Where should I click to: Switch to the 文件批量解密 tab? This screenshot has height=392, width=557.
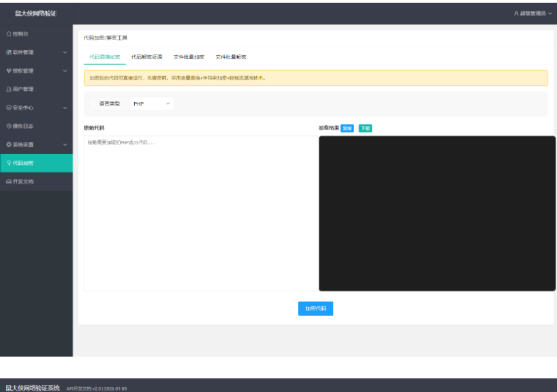[x=231, y=57]
